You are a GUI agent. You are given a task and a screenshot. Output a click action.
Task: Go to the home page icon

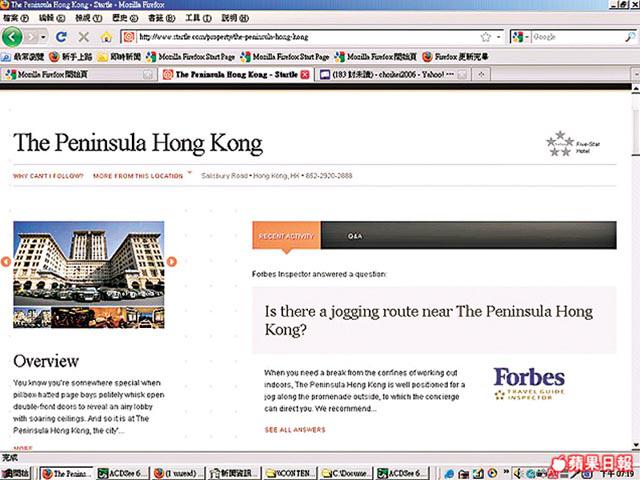point(106,37)
